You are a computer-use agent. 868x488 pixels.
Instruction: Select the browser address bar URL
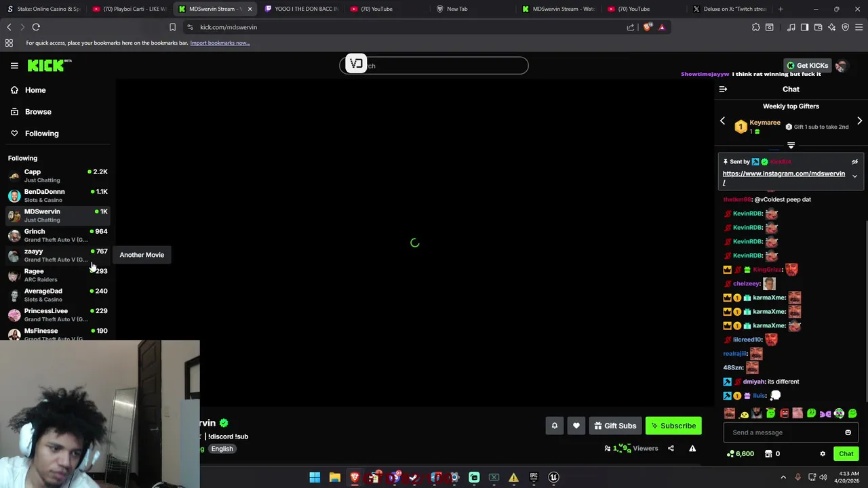click(229, 27)
